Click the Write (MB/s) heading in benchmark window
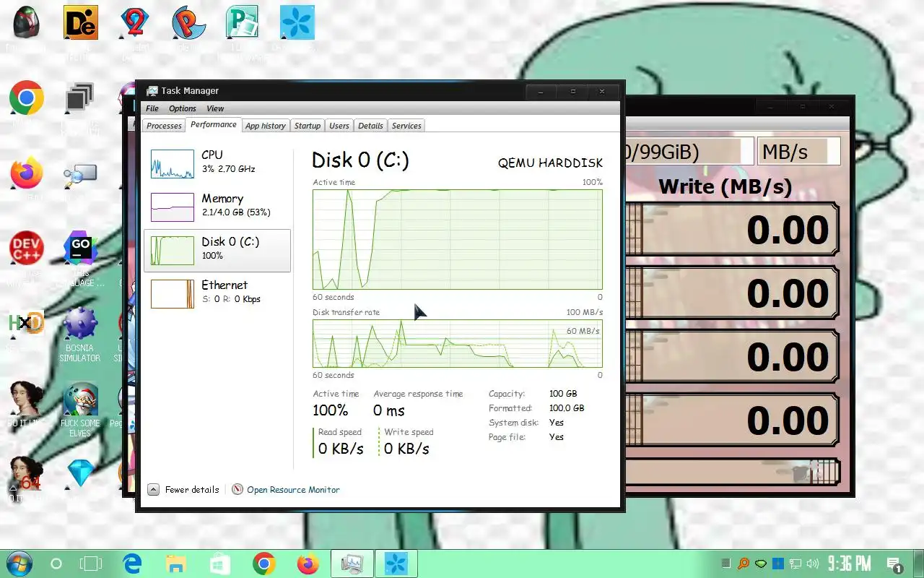This screenshot has width=924, height=578. pos(725,186)
